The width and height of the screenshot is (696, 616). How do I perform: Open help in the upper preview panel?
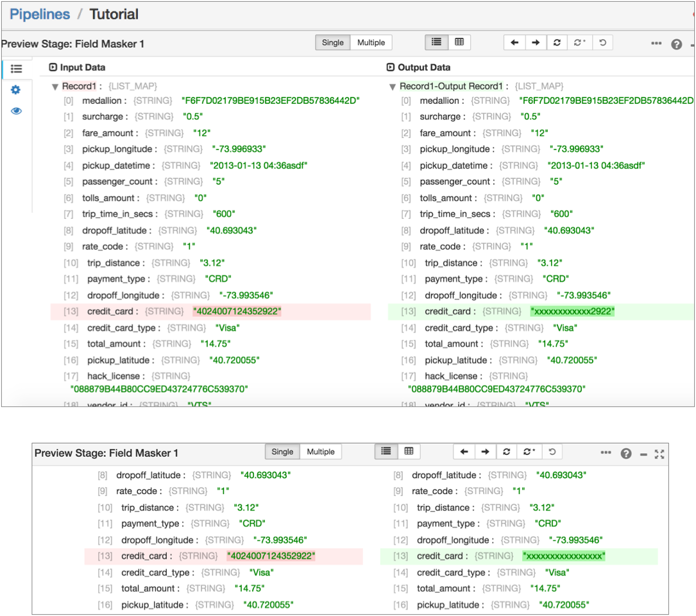pos(676,44)
